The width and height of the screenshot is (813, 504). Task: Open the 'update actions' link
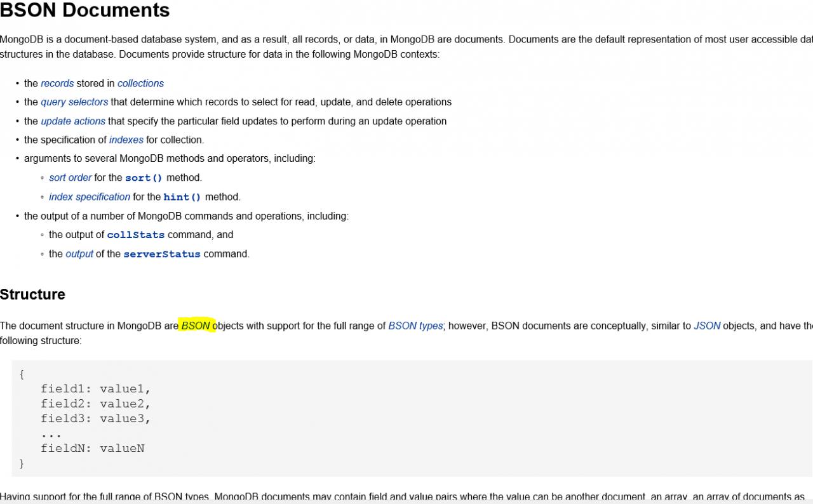click(x=73, y=121)
